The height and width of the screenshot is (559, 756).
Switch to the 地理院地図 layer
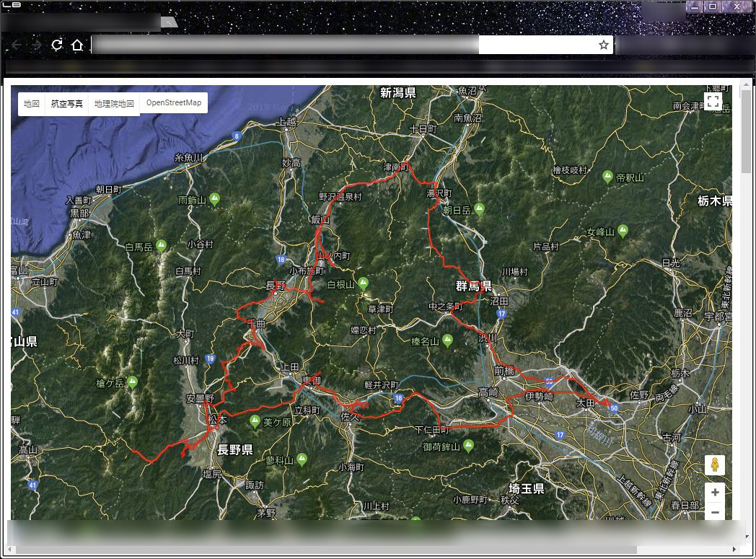click(x=114, y=104)
